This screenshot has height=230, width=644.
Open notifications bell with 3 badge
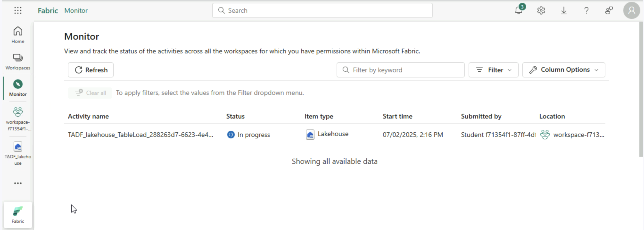point(519,10)
